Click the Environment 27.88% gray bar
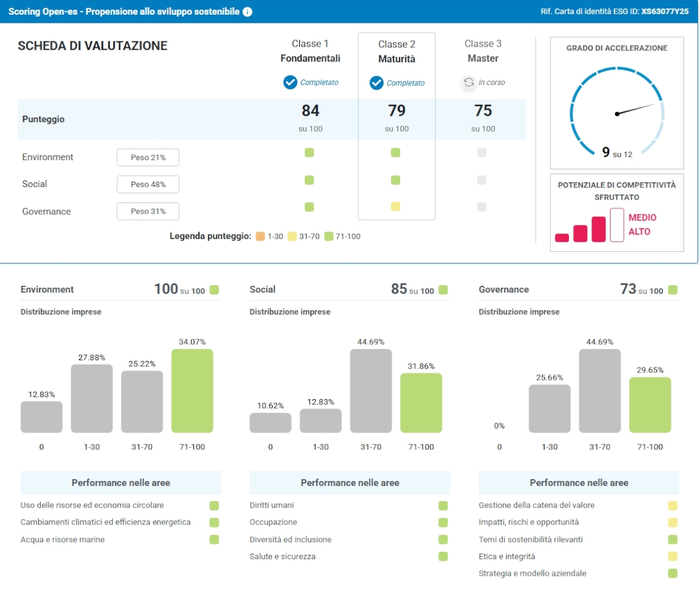700x593 pixels. (92, 398)
